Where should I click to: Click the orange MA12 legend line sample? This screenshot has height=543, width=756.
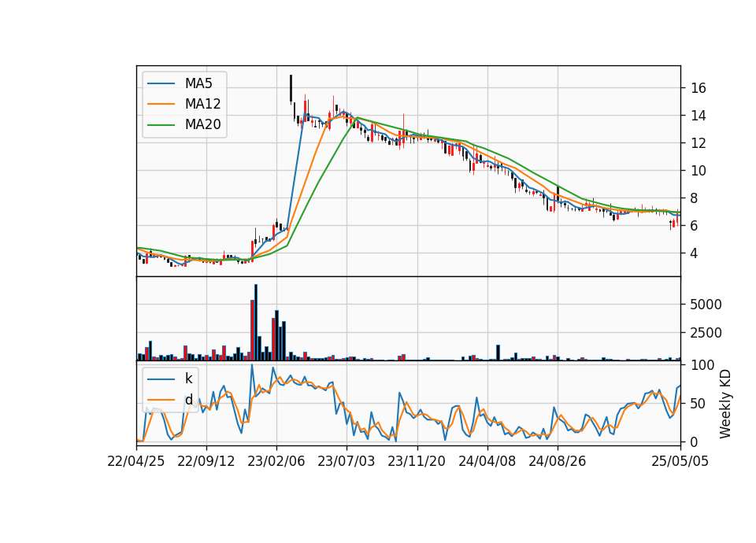click(x=161, y=104)
